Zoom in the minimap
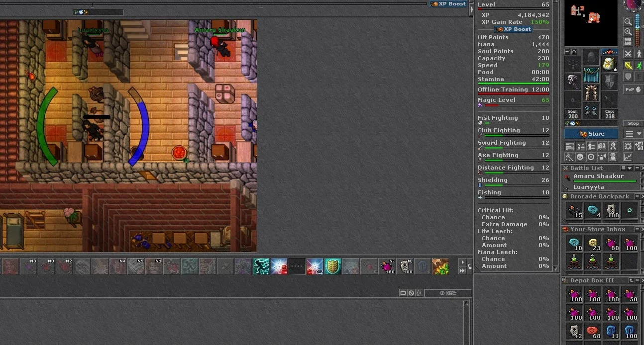The image size is (644, 345). coord(628,31)
